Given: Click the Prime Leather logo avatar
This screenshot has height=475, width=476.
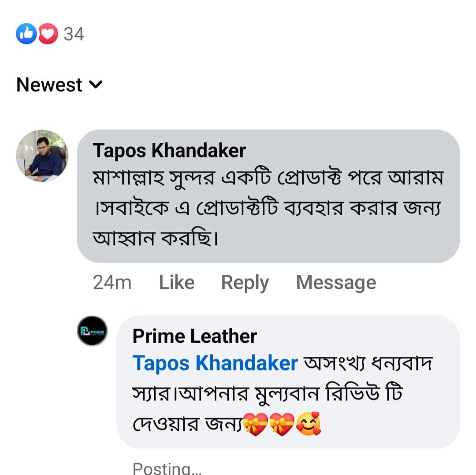Looking at the screenshot, I should [92, 330].
